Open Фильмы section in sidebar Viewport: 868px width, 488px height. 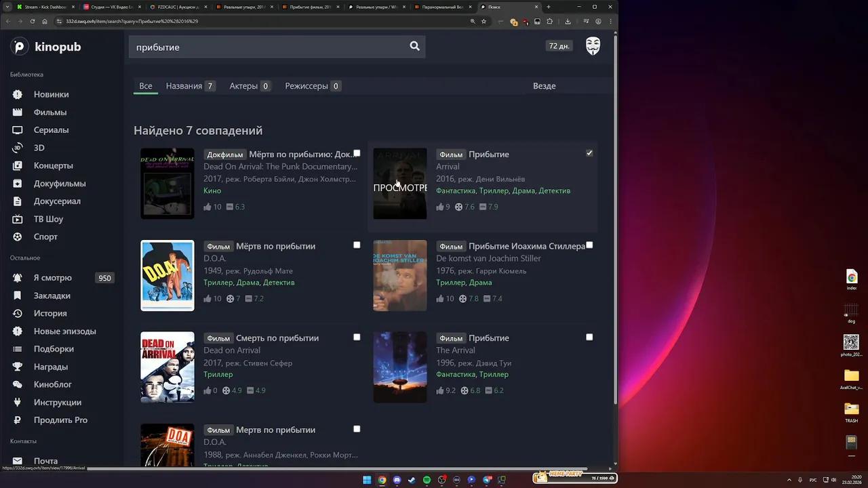tap(50, 112)
